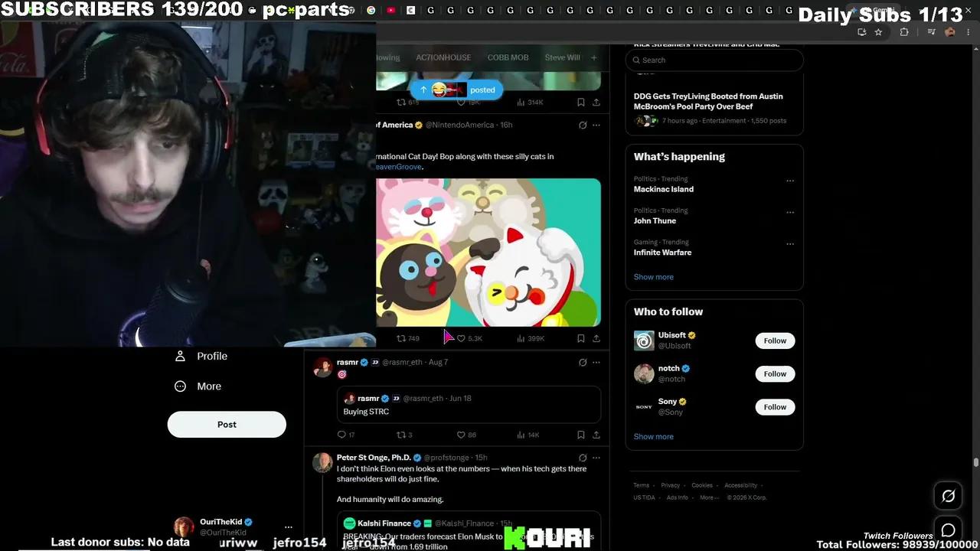Click in the X Search field
The width and height of the screenshot is (980, 551).
click(714, 60)
